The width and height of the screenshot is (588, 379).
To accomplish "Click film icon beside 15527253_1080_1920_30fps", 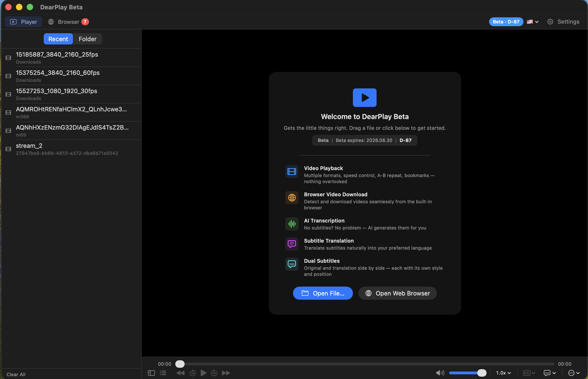I will coord(8,94).
